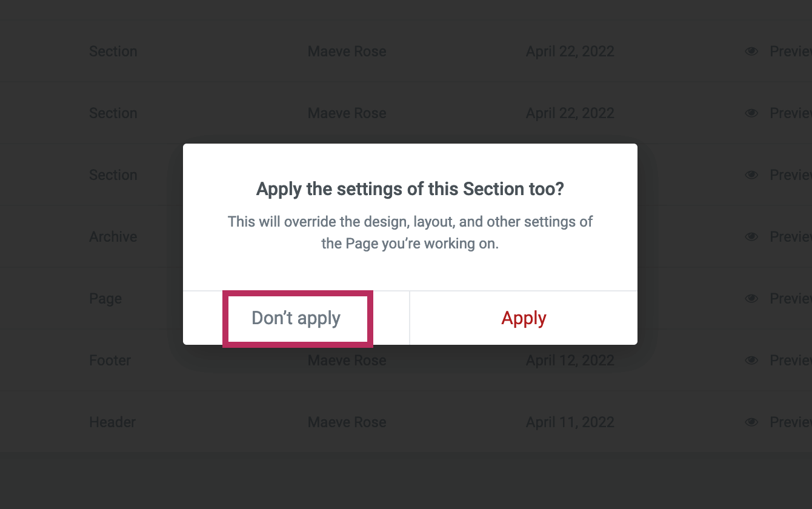Click the eye icon in the third Section row

tap(751, 175)
